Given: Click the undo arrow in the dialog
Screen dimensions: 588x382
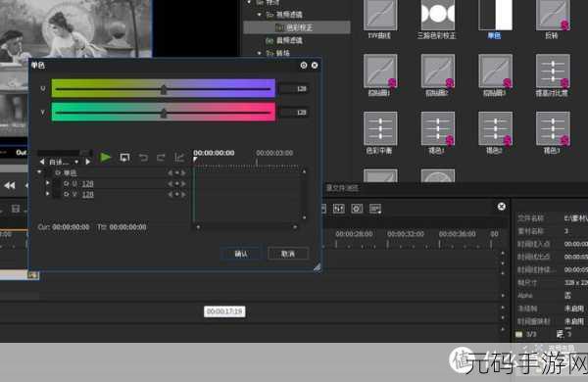Looking at the screenshot, I should click(143, 158).
